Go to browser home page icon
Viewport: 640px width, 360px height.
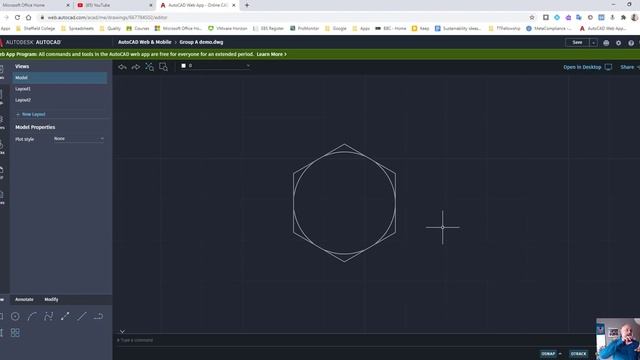coord(29,18)
